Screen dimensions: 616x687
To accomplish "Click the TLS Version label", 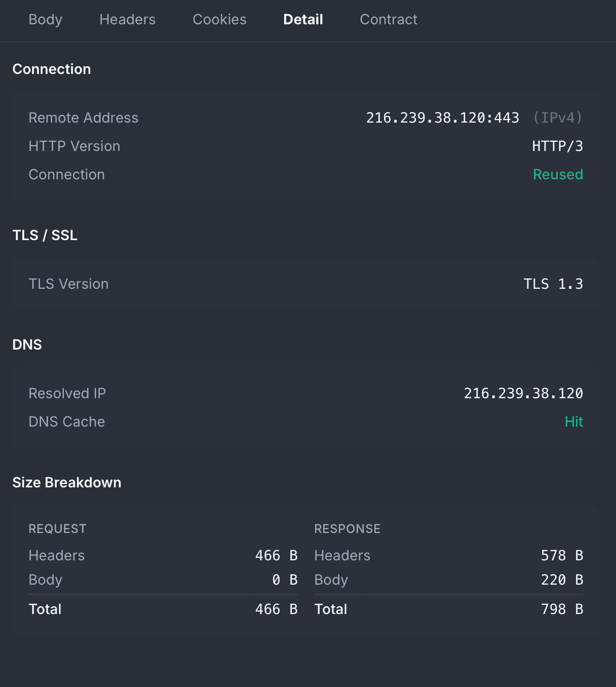I will click(68, 284).
